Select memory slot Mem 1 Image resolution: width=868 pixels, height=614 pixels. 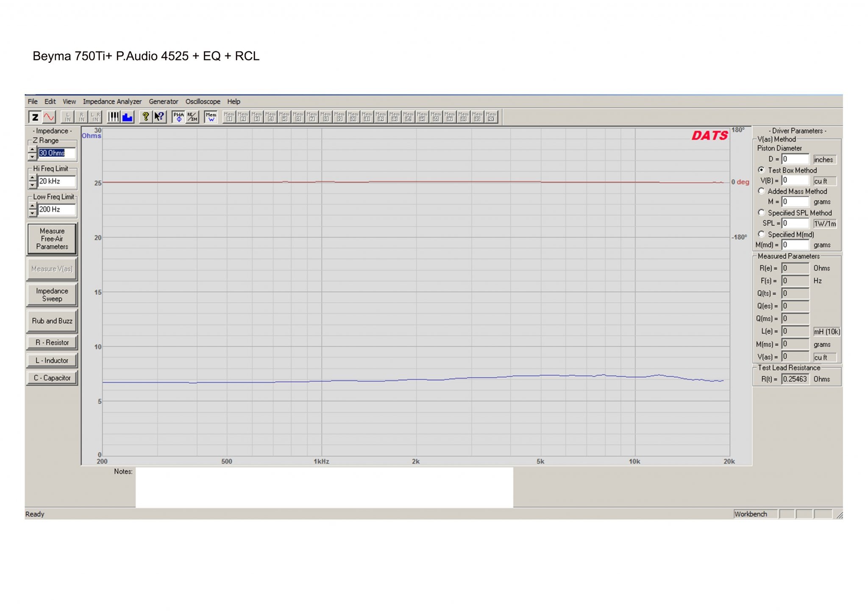click(229, 117)
